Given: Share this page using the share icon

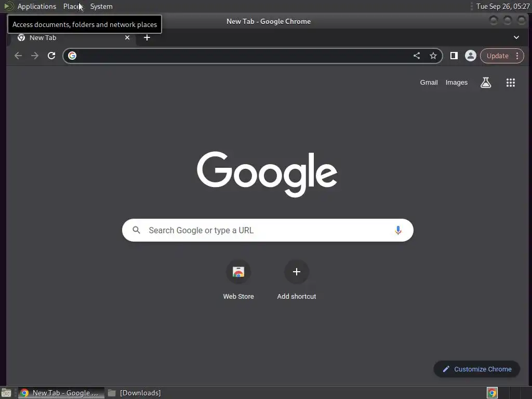Looking at the screenshot, I should tap(417, 56).
